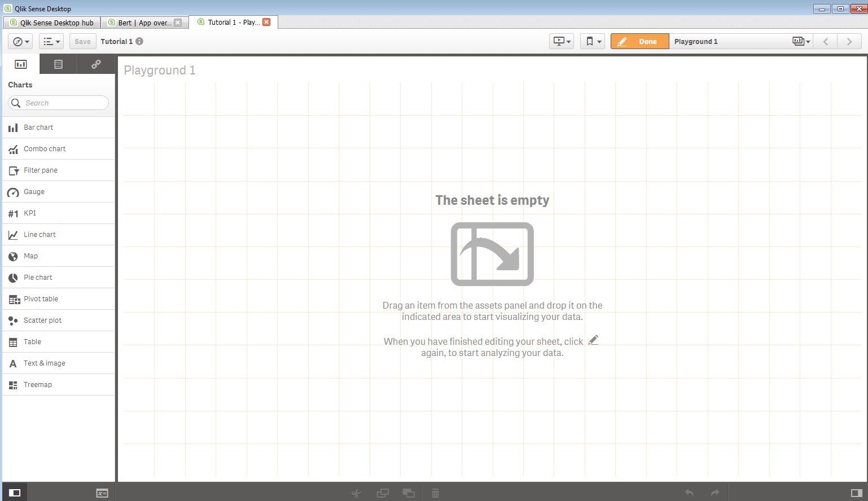Select the Line chart icon
The width and height of the screenshot is (868, 501).
[x=13, y=235]
